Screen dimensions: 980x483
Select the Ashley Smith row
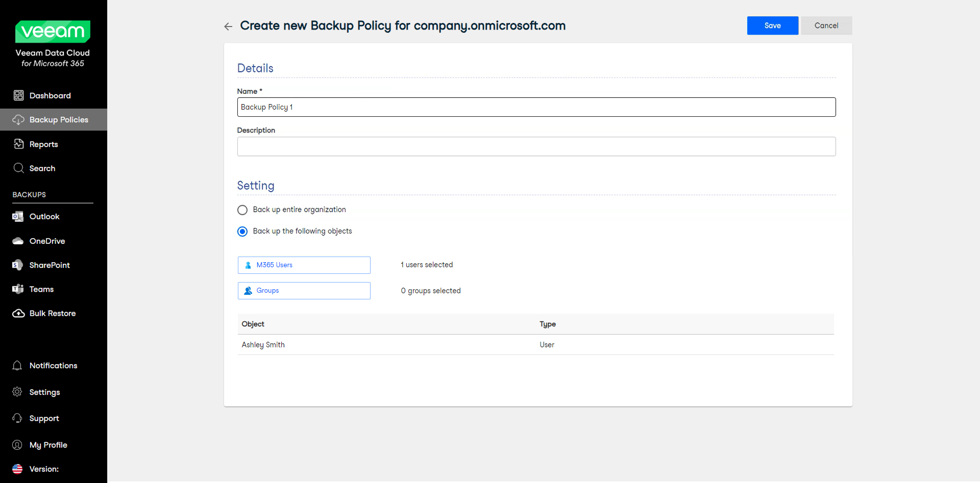[x=535, y=345]
